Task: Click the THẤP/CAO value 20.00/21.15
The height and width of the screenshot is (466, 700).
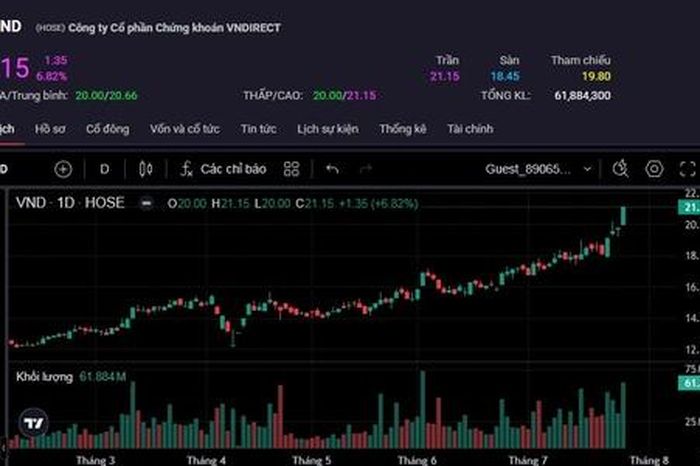Action: [x=344, y=96]
